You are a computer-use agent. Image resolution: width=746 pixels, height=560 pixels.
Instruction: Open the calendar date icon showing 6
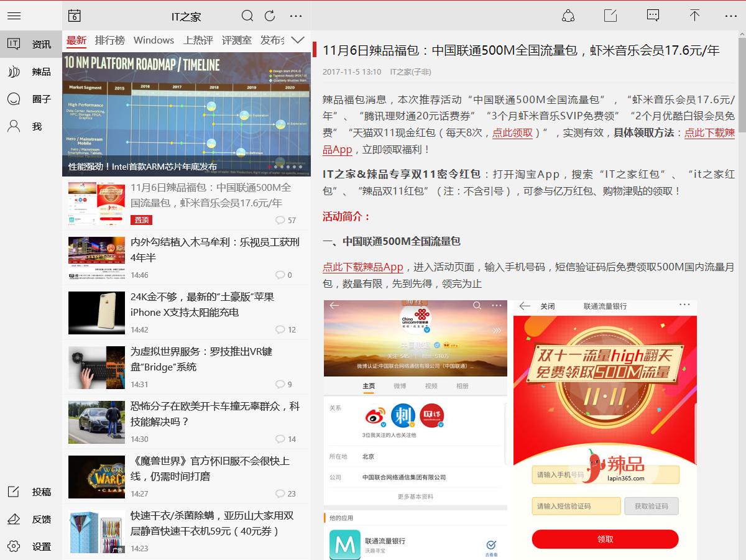(74, 16)
